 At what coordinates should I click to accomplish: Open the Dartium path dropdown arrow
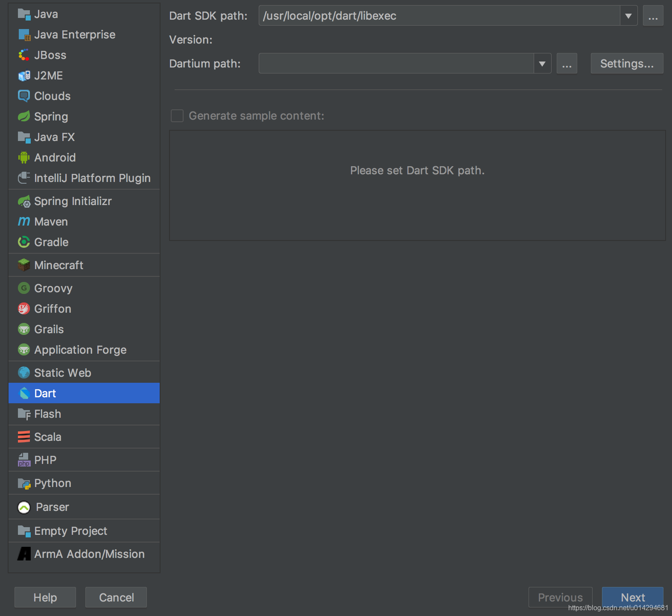(x=542, y=64)
